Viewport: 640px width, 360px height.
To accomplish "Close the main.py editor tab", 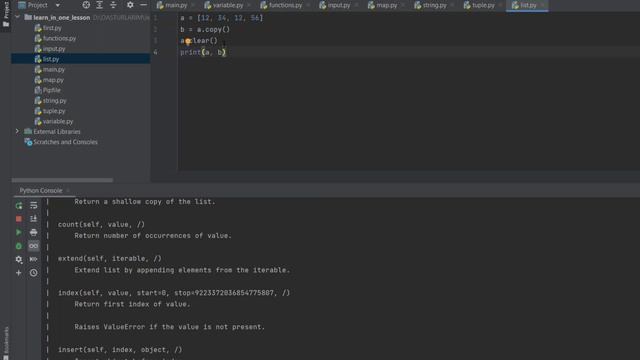I will (193, 5).
